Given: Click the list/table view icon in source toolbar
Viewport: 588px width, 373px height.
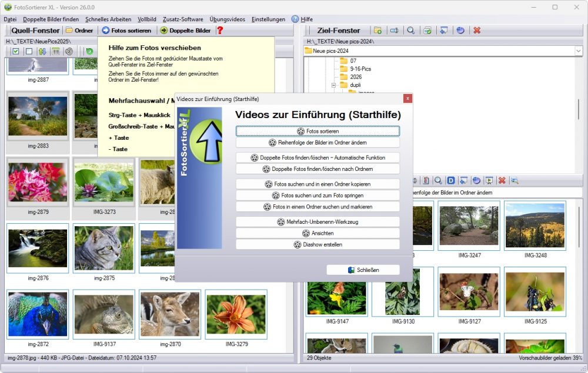Looking at the screenshot, I should tap(55, 51).
